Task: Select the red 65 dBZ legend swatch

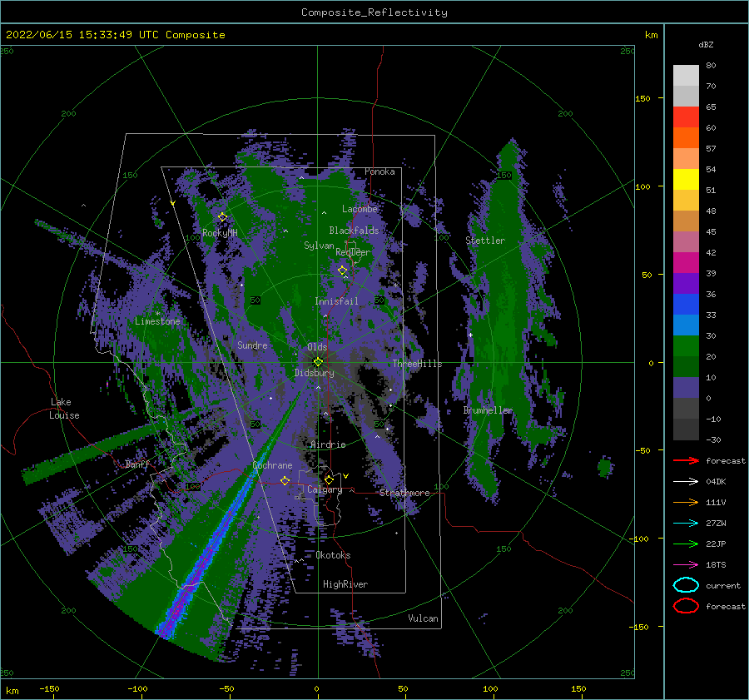Action: pyautogui.click(x=686, y=117)
